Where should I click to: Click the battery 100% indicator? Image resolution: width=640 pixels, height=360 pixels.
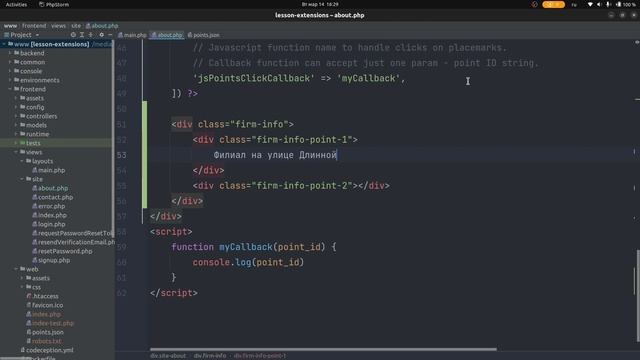(x=626, y=4)
